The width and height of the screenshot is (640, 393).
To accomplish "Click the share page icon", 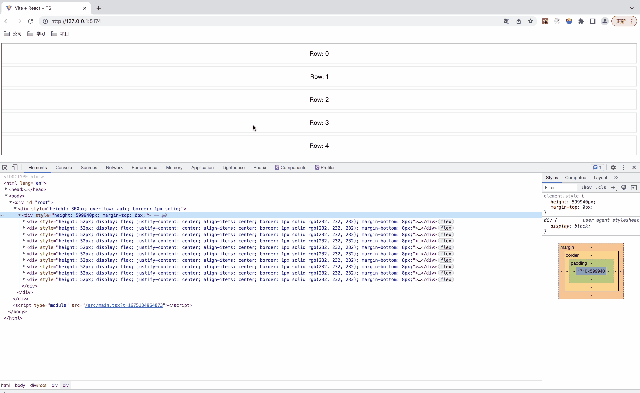I will click(518, 21).
